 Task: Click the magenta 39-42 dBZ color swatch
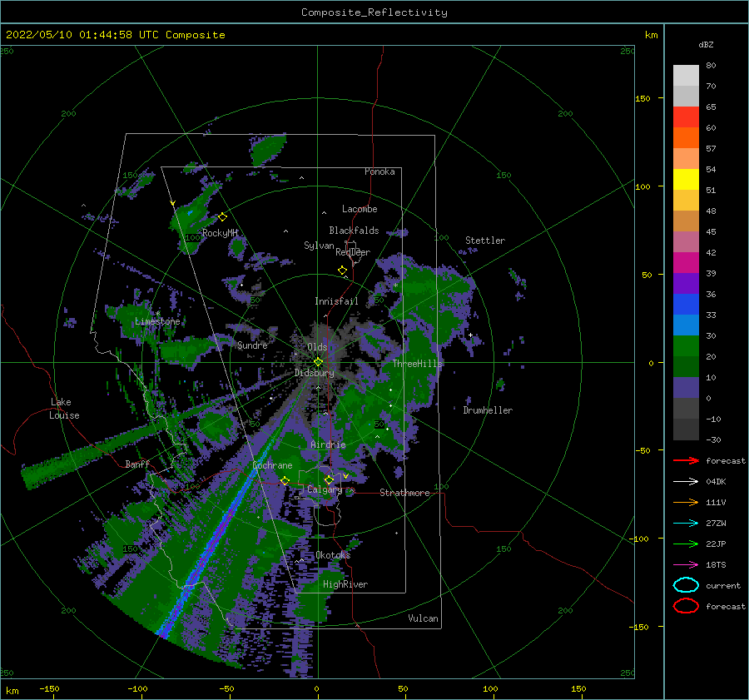click(x=686, y=263)
